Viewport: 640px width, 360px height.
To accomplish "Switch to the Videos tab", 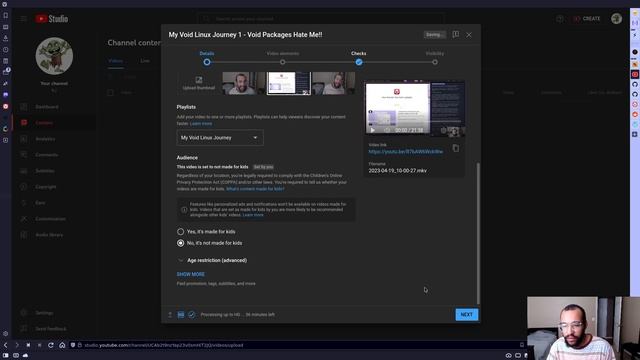I will pyautogui.click(x=116, y=61).
